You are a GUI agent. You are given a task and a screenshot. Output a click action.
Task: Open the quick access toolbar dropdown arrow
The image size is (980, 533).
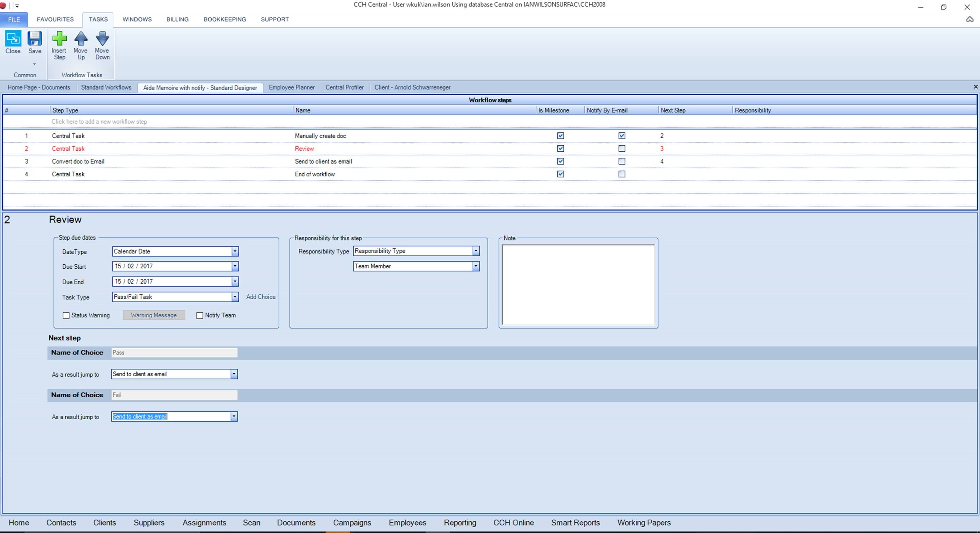click(x=17, y=6)
